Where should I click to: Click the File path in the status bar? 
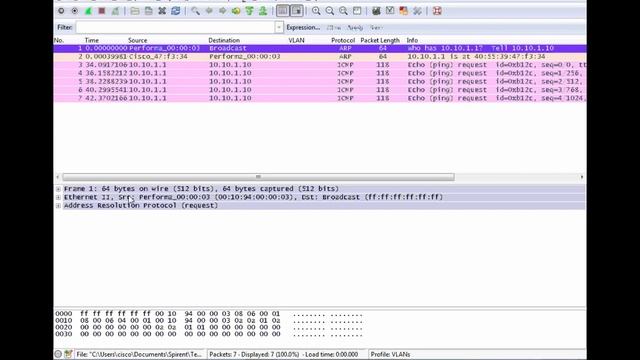point(139,354)
